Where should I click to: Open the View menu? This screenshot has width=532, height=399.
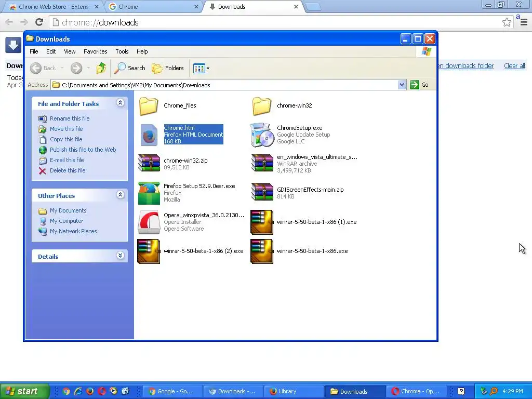[x=70, y=51]
